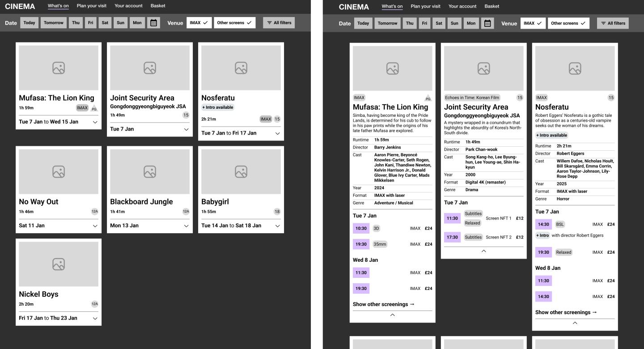This screenshot has width=644, height=349.
Task: Click the All filters funnel icon
Action: 279,22
